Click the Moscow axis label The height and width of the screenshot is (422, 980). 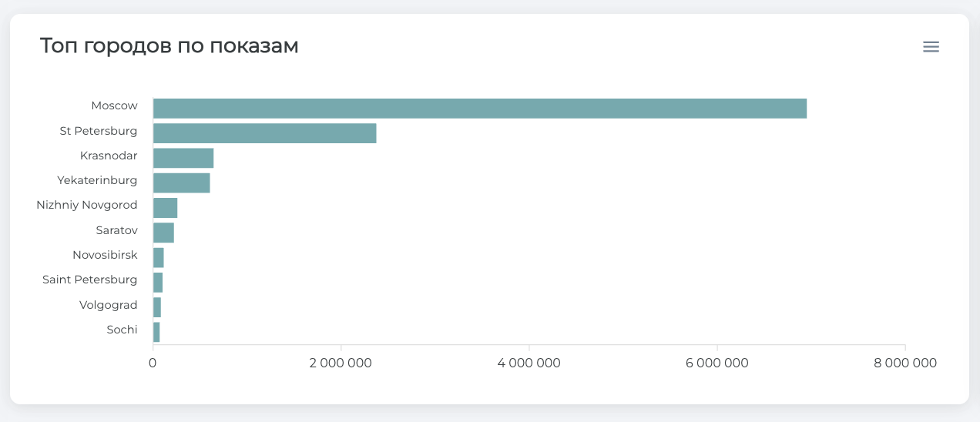(114, 105)
